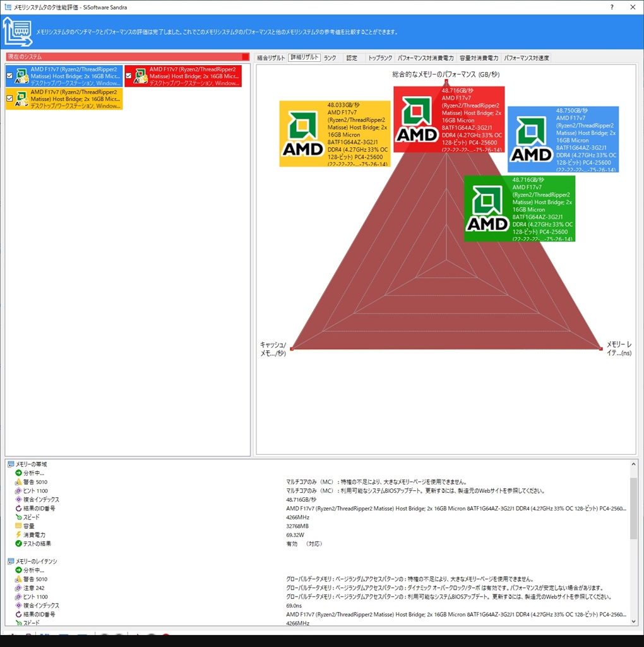The width and height of the screenshot is (644, 647).
Task: Click the AMD logo in the green chart card
Action: click(x=487, y=209)
